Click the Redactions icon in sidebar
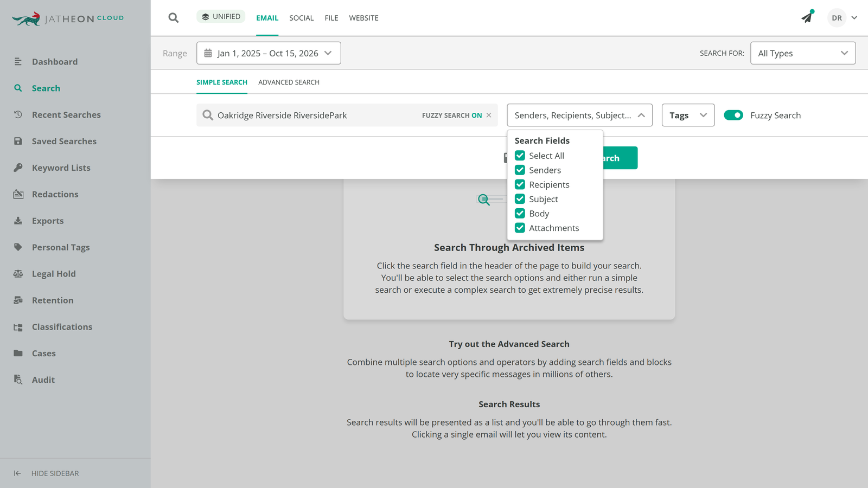 click(x=18, y=194)
